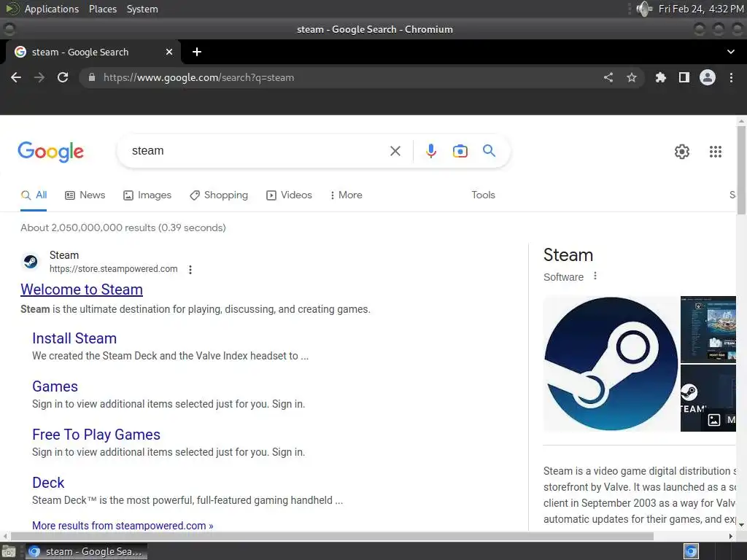This screenshot has width=747, height=560.
Task: Open the Welcome to Steam link
Action: pos(82,289)
